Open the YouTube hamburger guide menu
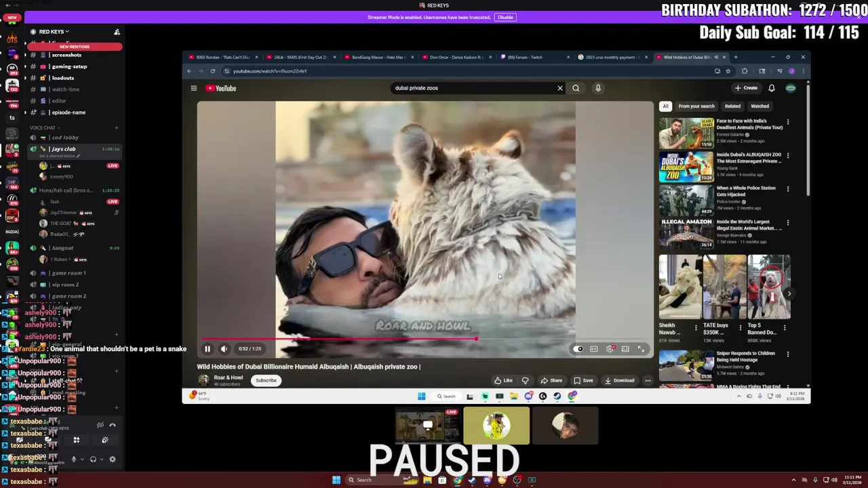This screenshot has width=868, height=488. pyautogui.click(x=194, y=88)
